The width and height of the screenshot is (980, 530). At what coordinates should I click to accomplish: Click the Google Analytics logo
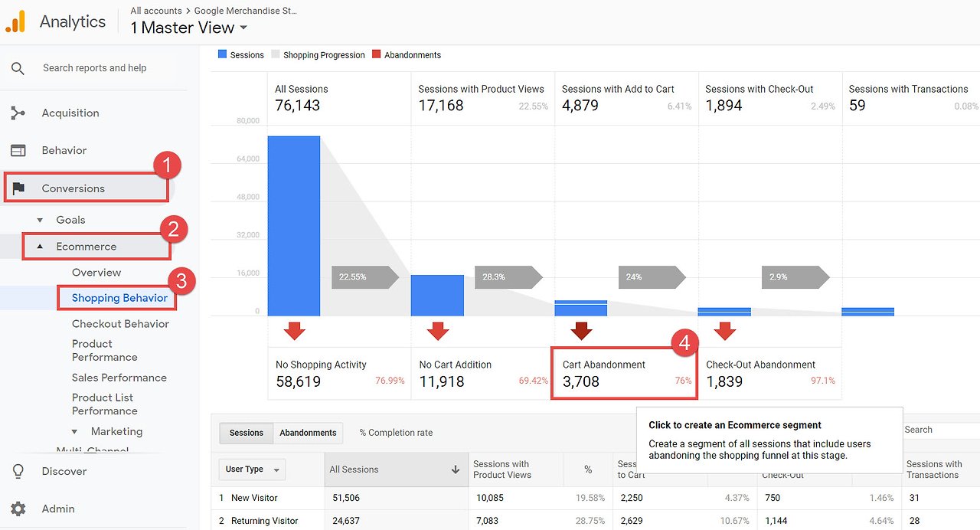15,21
